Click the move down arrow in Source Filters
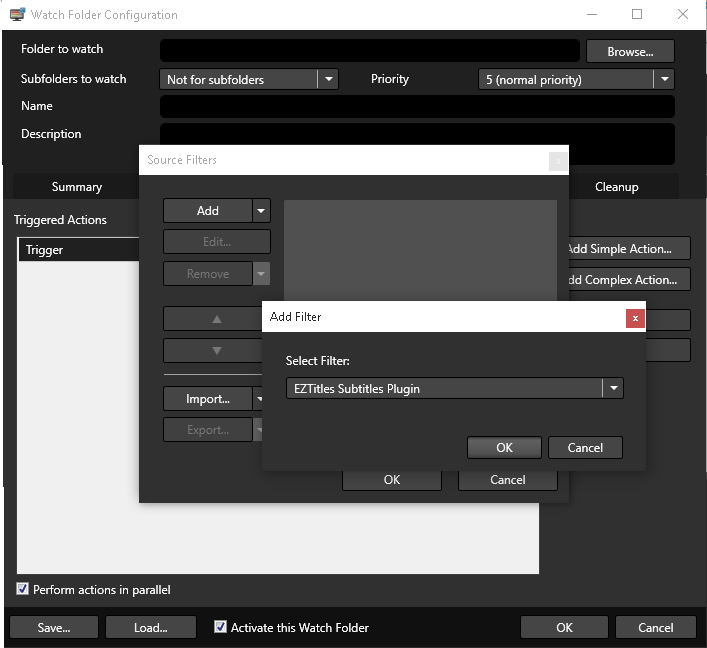The image size is (707, 648). [x=216, y=351]
